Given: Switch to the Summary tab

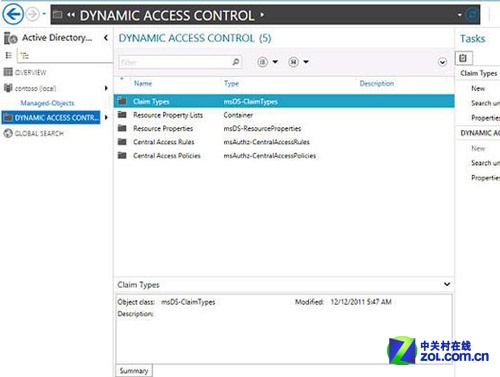Looking at the screenshot, I should pos(134,371).
